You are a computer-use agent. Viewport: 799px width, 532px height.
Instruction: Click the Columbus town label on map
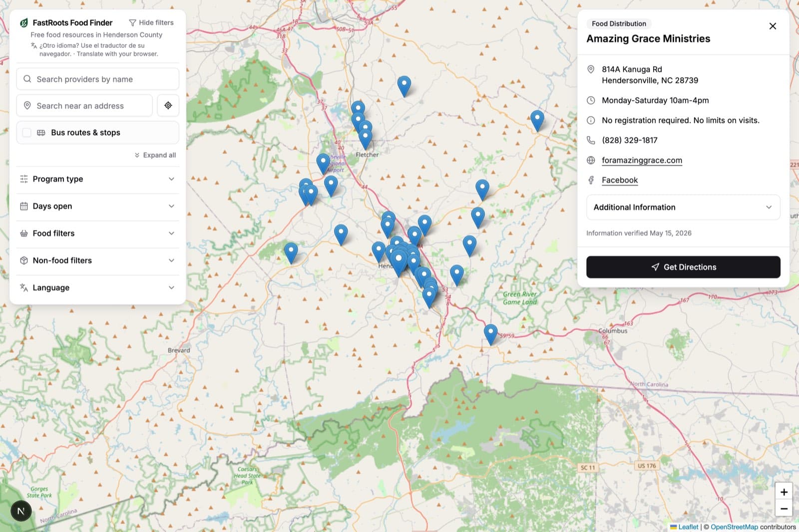pos(613,330)
